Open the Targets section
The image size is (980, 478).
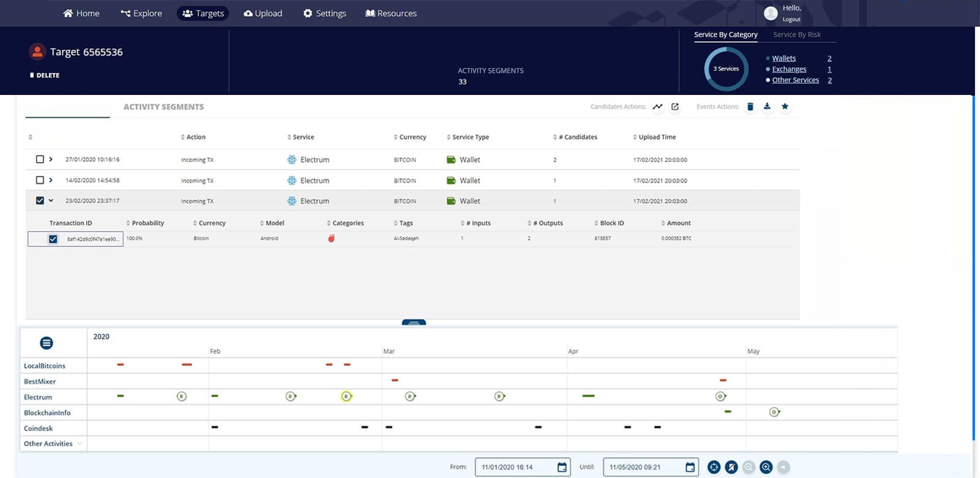pos(203,13)
